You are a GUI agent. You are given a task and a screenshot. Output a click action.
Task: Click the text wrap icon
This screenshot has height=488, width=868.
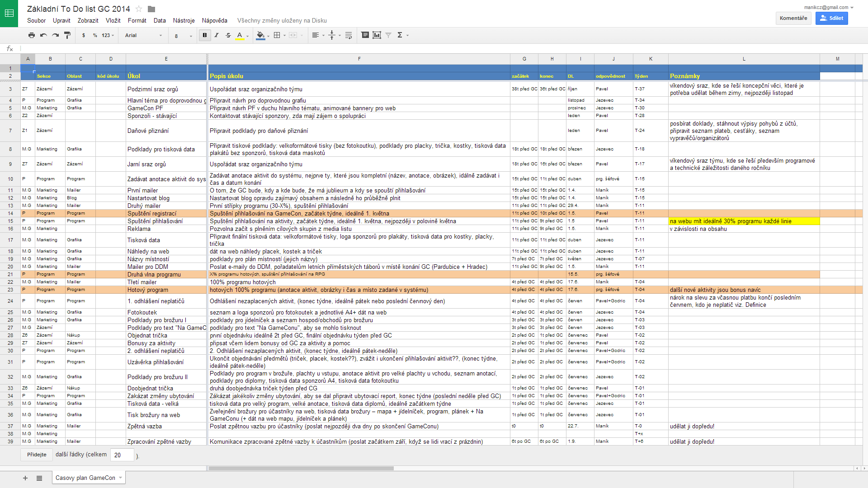click(349, 35)
